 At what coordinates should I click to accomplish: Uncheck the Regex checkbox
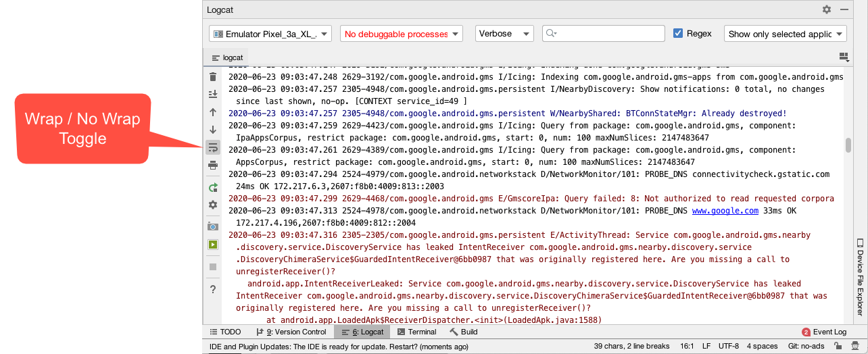679,33
